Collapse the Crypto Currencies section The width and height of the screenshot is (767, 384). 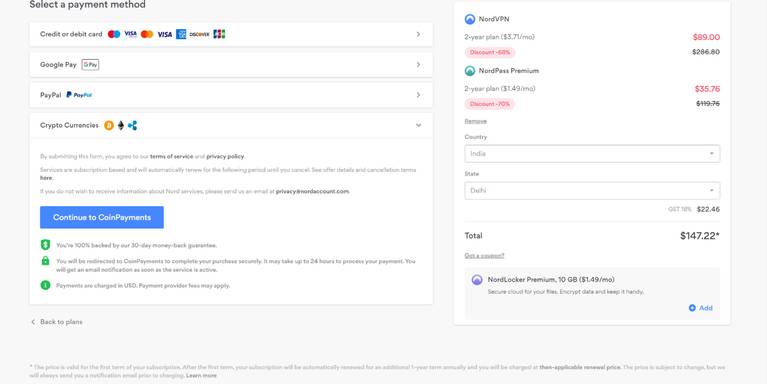tap(231, 125)
